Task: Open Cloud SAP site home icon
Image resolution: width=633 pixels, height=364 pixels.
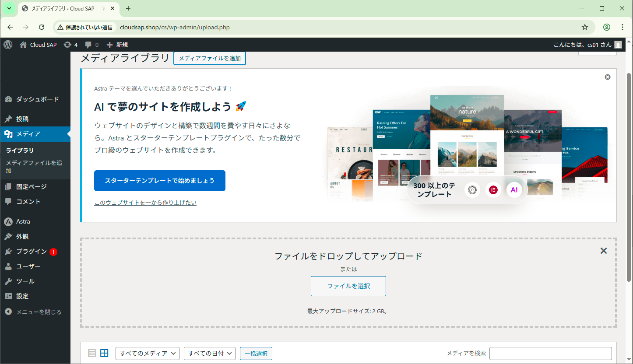Action: (x=23, y=45)
